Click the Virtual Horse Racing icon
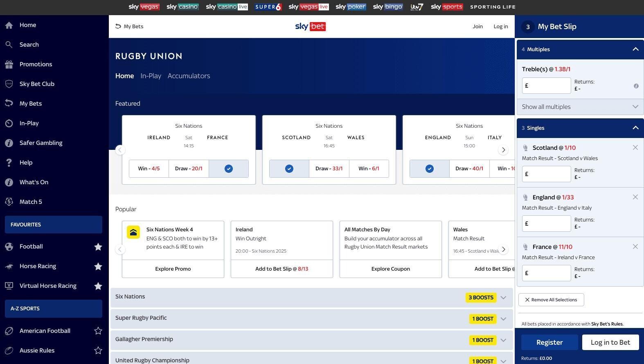 coord(9,286)
